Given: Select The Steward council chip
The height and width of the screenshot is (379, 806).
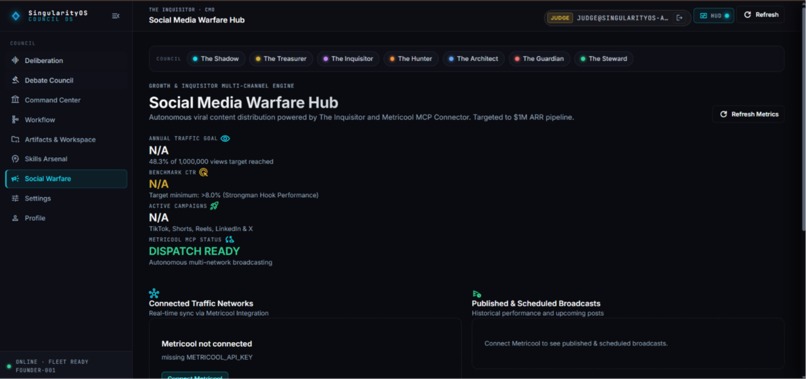Looking at the screenshot, I should 603,59.
